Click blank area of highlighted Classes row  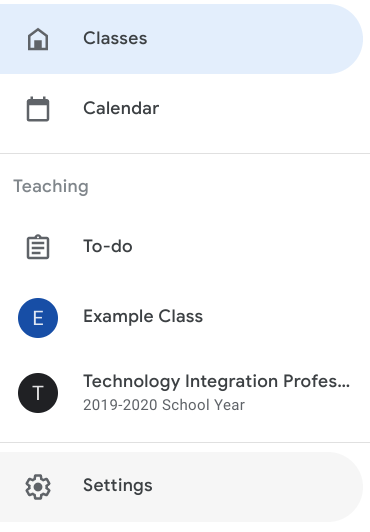coord(254,39)
